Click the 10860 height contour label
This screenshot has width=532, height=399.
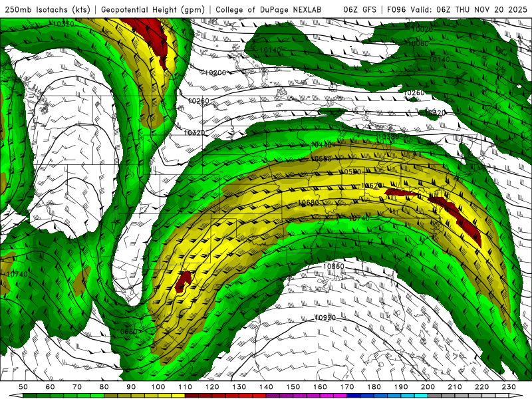click(x=334, y=267)
